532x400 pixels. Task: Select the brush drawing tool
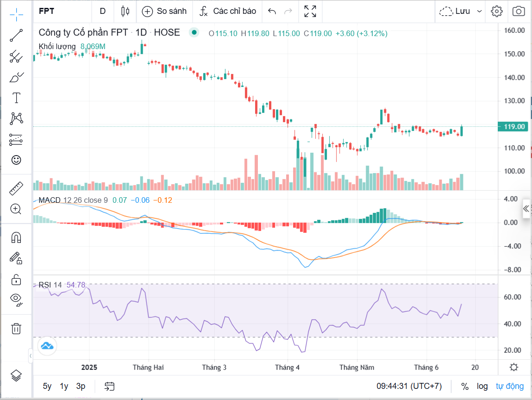[16, 77]
